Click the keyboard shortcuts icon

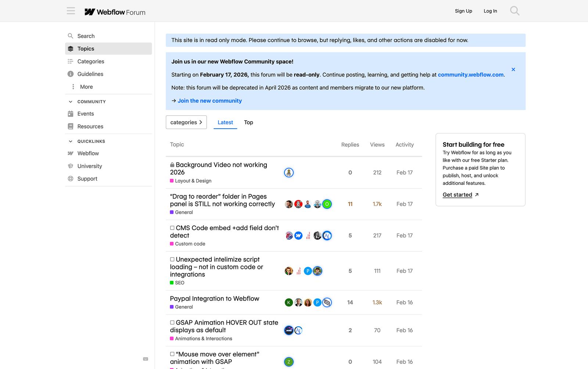coord(146,359)
